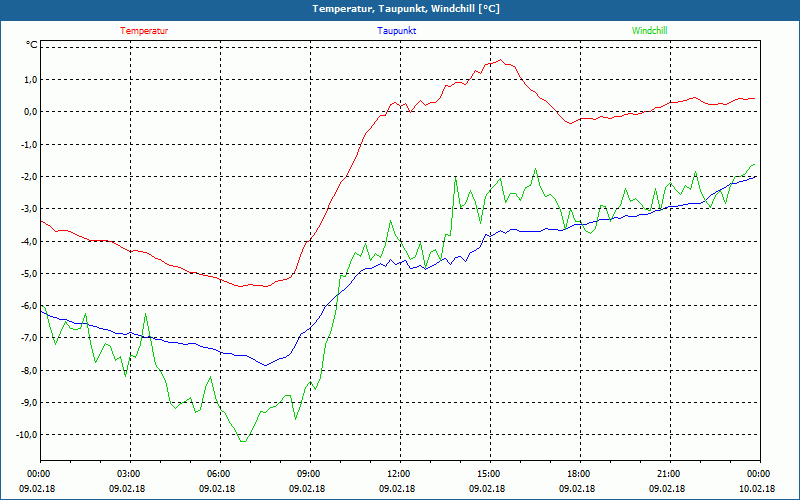Click the '-4,0' y-axis value

coord(29,241)
